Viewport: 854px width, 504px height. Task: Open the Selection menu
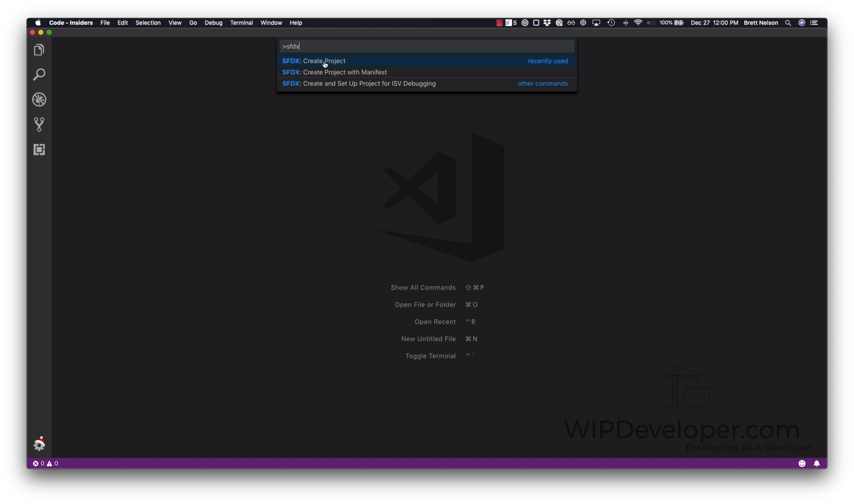point(148,23)
